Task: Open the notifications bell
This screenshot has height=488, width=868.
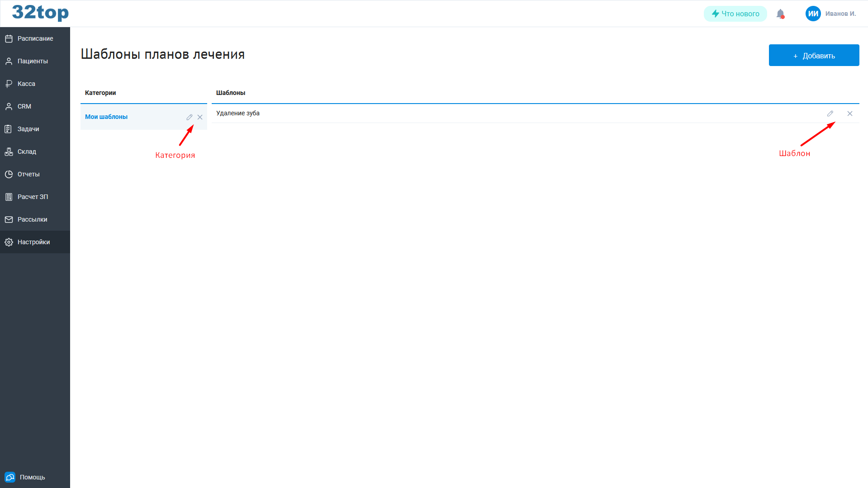Action: [780, 14]
